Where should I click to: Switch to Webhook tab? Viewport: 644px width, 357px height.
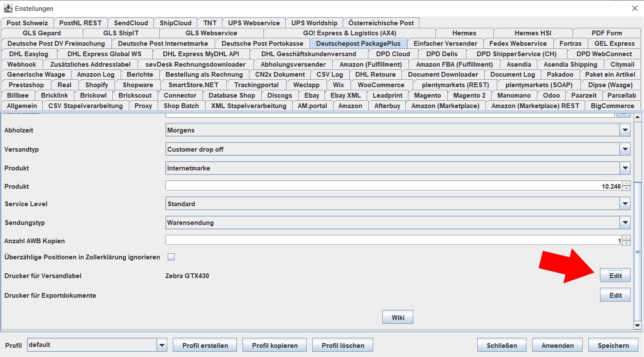coord(22,65)
